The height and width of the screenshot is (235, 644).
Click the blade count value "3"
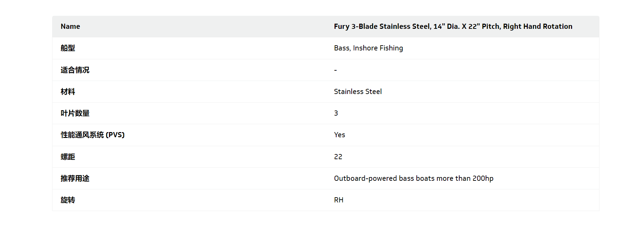pyautogui.click(x=336, y=113)
